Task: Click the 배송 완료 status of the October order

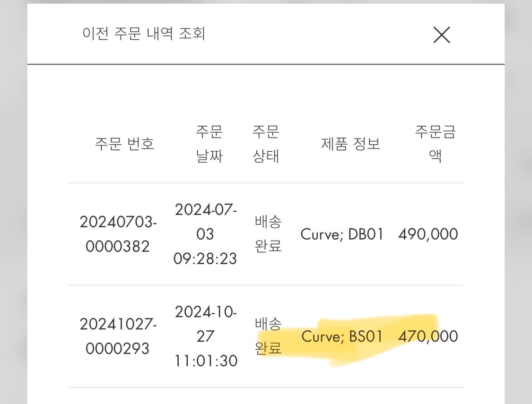Action: click(x=267, y=336)
